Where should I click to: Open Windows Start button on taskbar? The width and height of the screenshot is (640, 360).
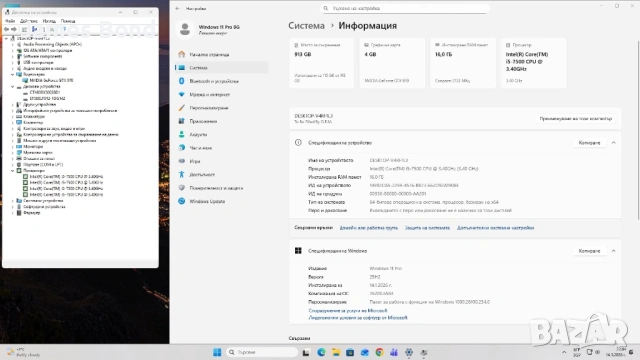click(x=217, y=352)
